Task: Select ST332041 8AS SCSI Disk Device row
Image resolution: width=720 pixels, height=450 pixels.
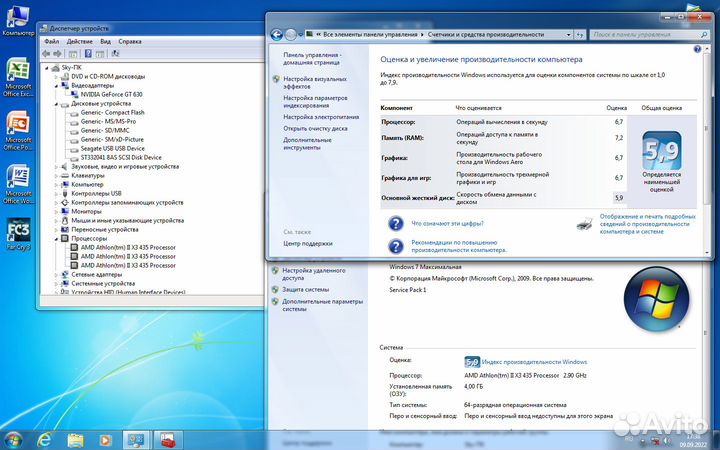Action: [121, 158]
